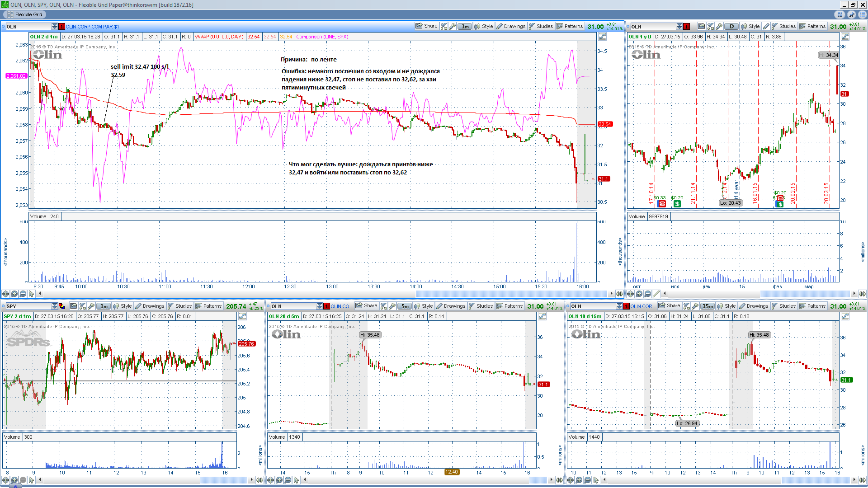Toggle red symbol link on OLN 5m chart
868x488 pixels.
point(327,306)
